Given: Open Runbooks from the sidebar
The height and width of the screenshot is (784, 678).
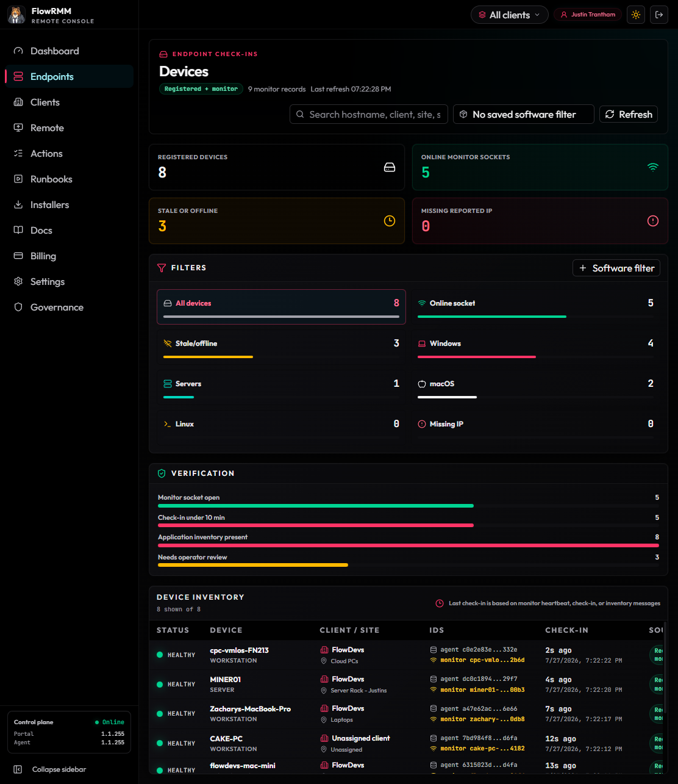Looking at the screenshot, I should click(x=69, y=179).
